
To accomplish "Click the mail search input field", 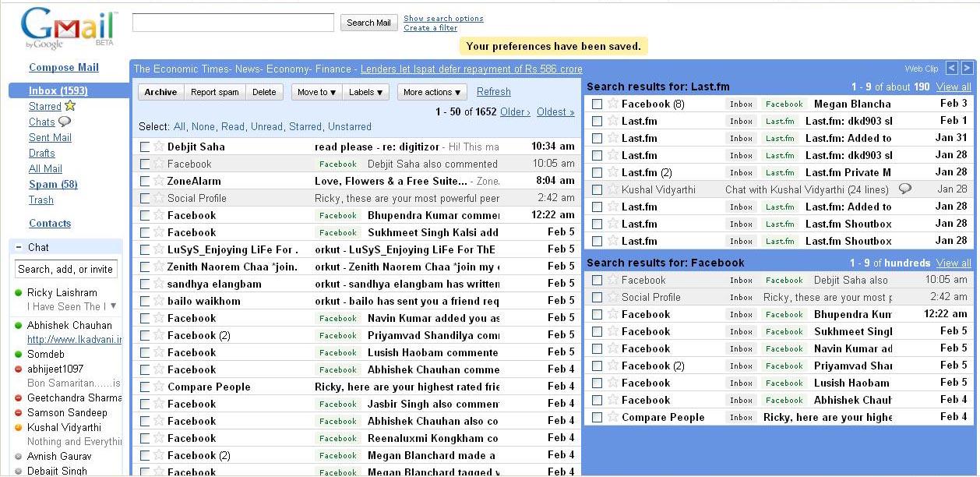I will click(x=233, y=23).
